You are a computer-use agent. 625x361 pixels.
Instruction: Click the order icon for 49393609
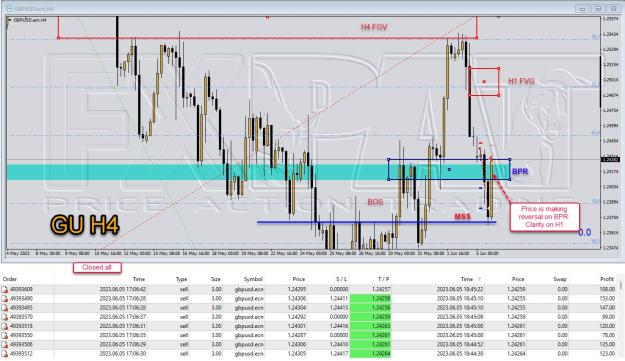click(x=5, y=290)
